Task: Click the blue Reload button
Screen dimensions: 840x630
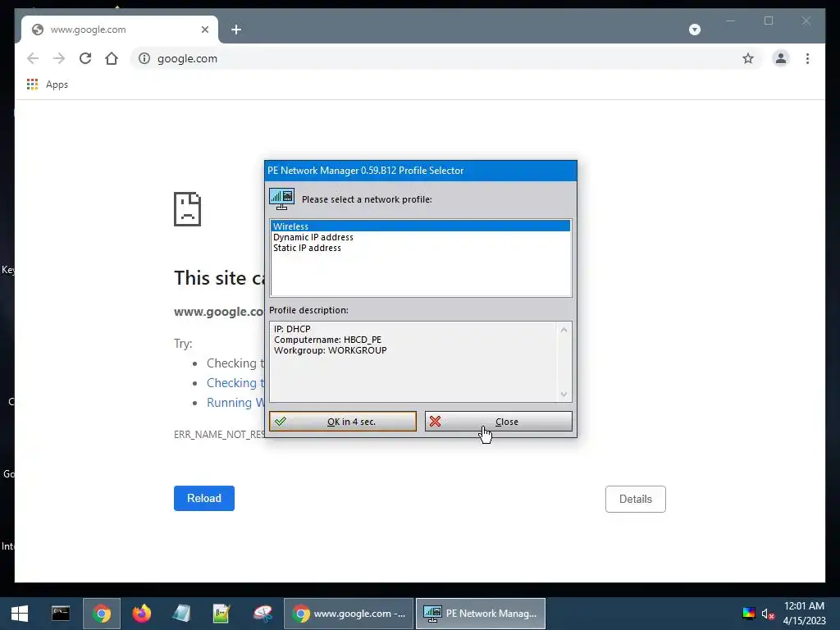Action: [x=204, y=498]
